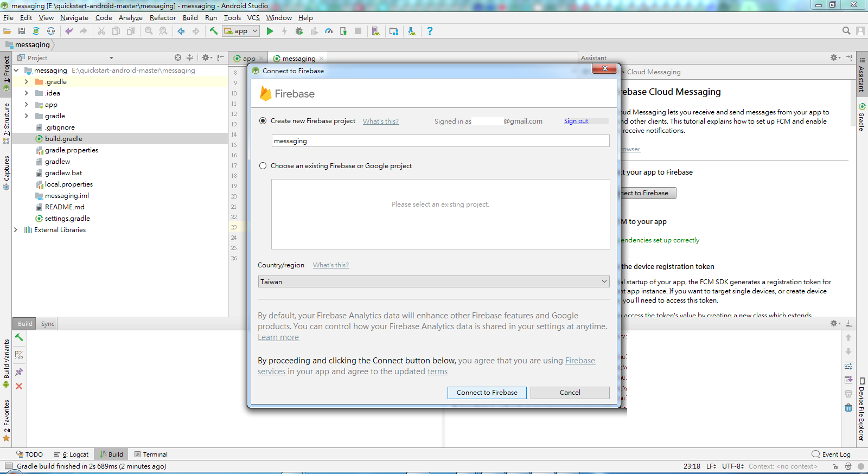Open the app run configuration dropdown
The width and height of the screenshot is (868, 474).
(x=241, y=31)
